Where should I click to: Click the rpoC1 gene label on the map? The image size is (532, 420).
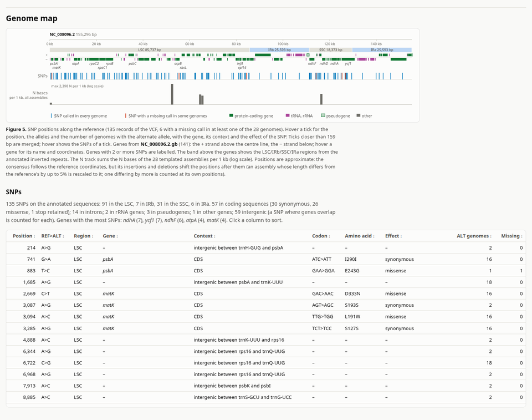tap(103, 68)
